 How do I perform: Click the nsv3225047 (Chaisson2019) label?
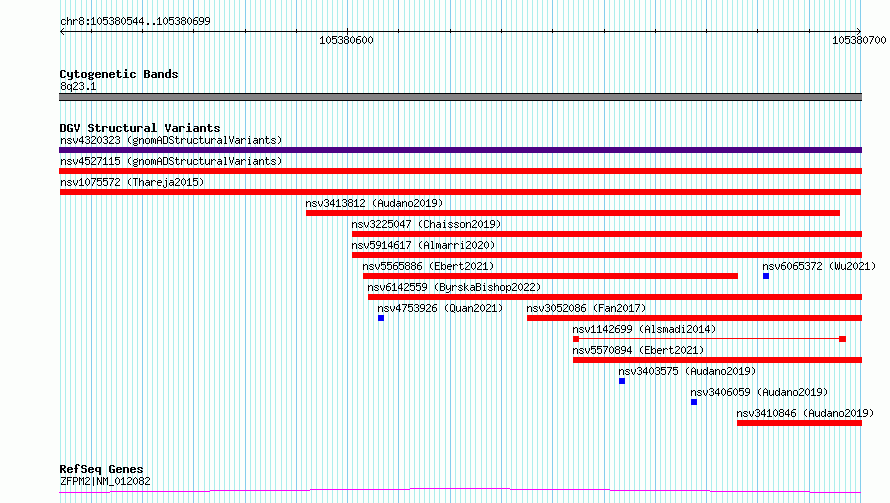pyautogui.click(x=426, y=224)
